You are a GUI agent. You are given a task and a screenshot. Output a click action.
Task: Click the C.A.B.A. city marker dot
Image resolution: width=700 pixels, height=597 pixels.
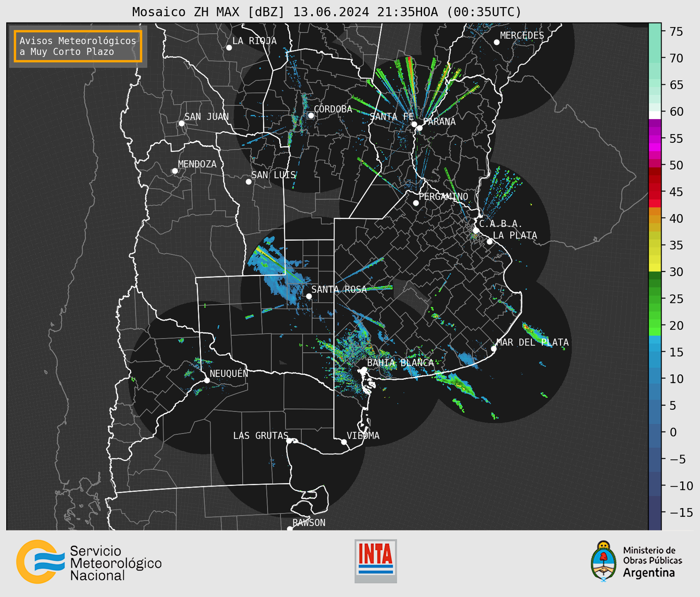tap(476, 230)
